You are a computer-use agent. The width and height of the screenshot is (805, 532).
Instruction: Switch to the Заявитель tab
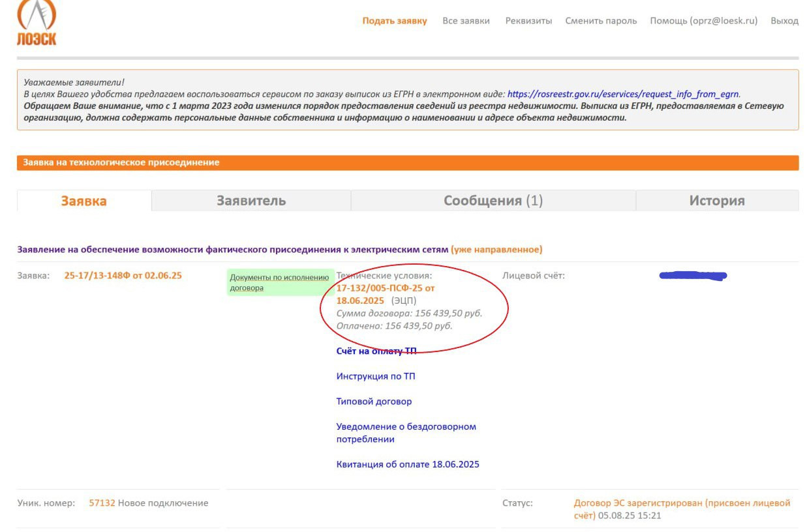pos(251,201)
